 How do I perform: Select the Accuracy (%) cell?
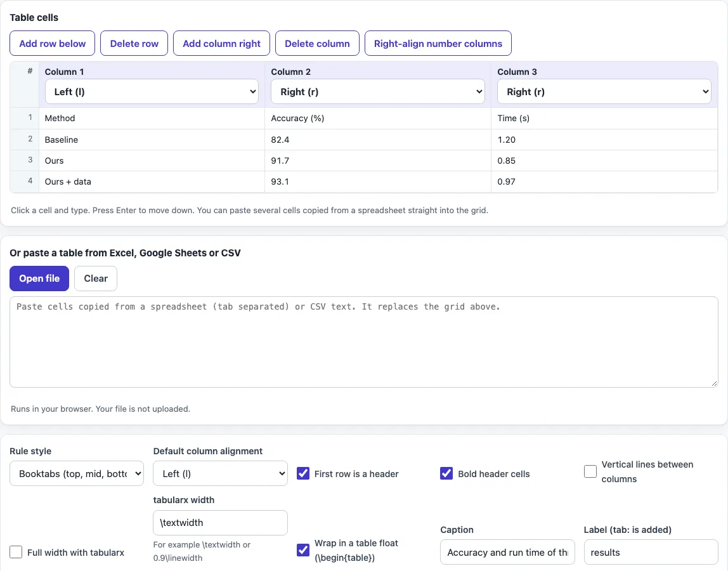378,119
